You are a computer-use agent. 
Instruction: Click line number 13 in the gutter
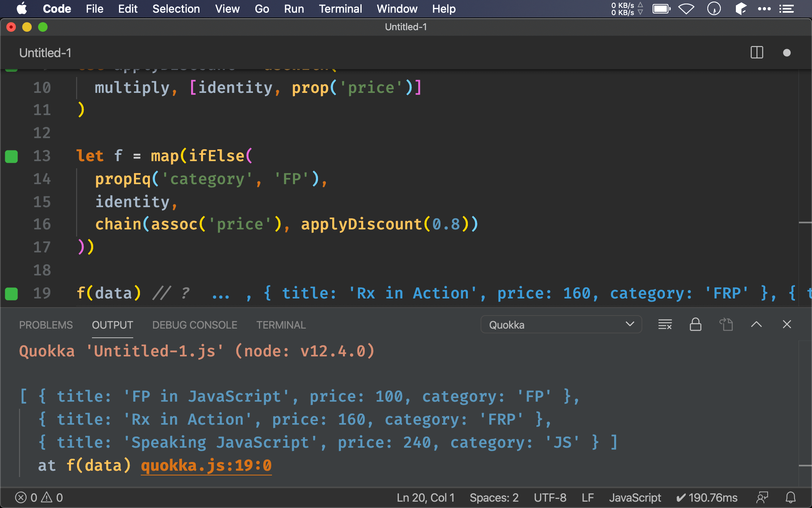click(x=42, y=156)
